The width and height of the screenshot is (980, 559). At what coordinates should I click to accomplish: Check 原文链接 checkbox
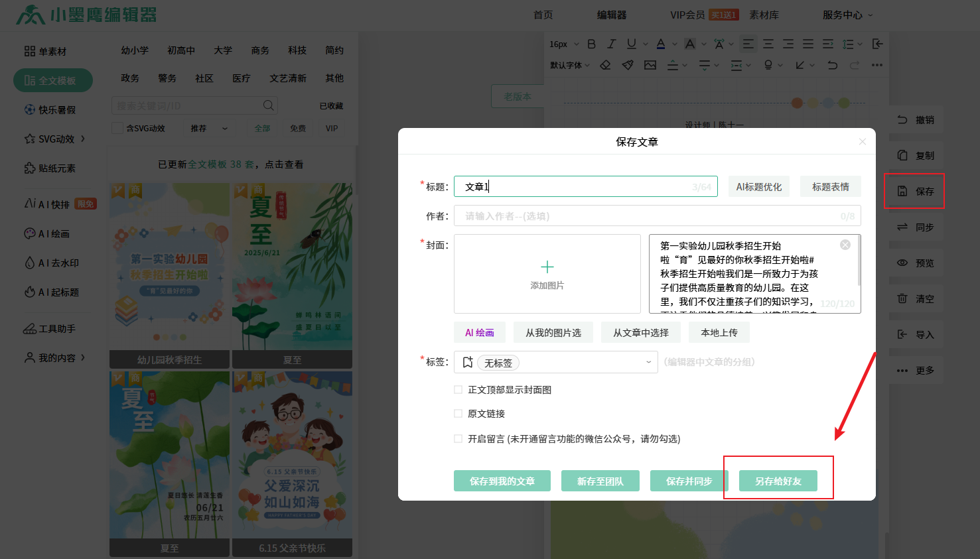458,414
